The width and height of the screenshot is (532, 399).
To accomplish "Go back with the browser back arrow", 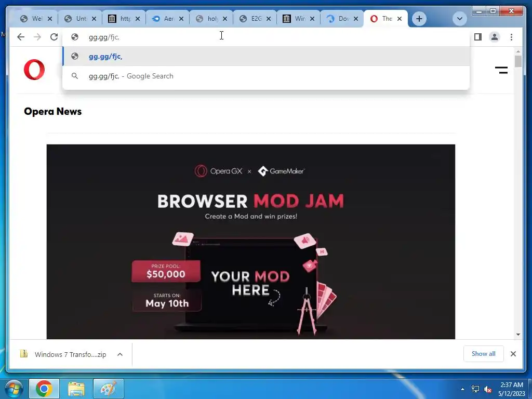I will (x=21, y=37).
